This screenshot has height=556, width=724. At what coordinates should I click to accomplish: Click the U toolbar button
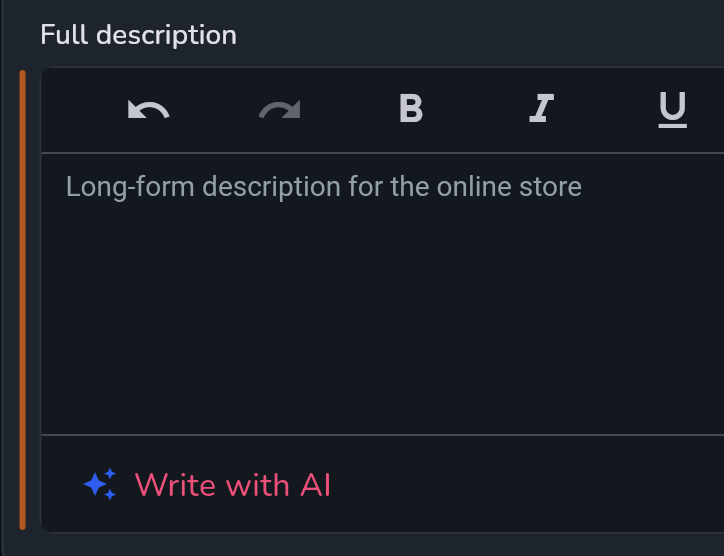click(x=672, y=109)
